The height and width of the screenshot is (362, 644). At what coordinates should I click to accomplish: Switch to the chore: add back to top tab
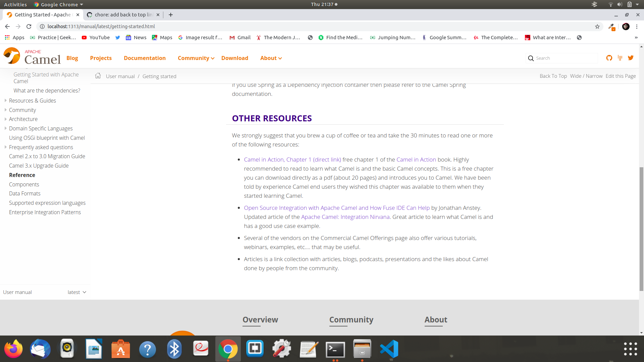(x=123, y=15)
